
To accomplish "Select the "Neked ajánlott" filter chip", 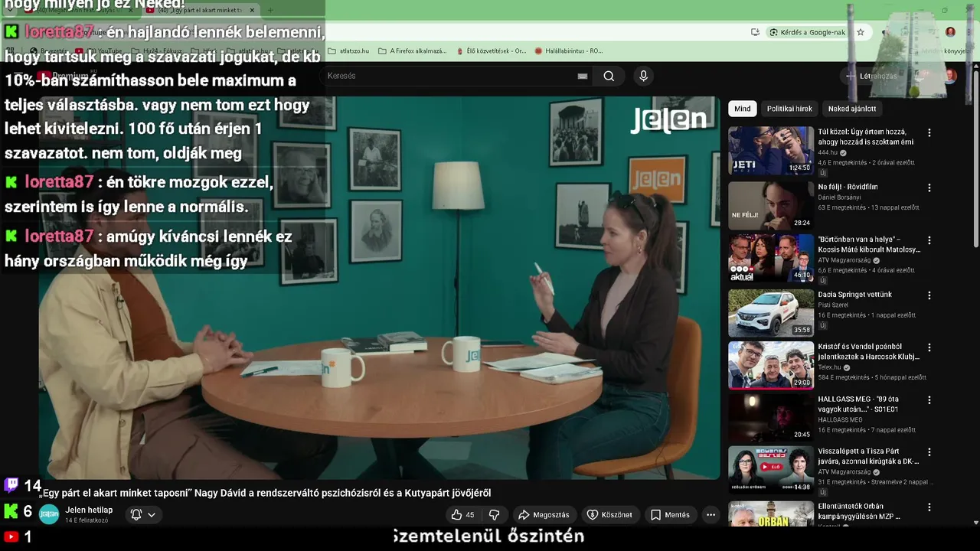I will point(852,109).
